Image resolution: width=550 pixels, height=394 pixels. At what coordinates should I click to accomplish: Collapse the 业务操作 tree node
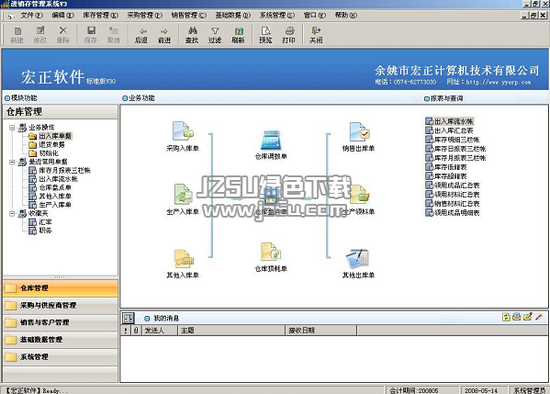tap(12, 128)
